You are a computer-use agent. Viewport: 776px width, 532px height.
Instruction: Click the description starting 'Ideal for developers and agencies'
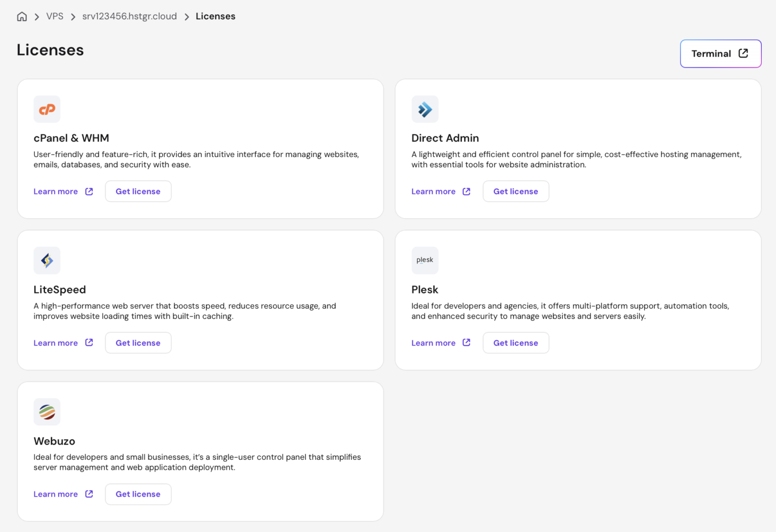point(570,311)
